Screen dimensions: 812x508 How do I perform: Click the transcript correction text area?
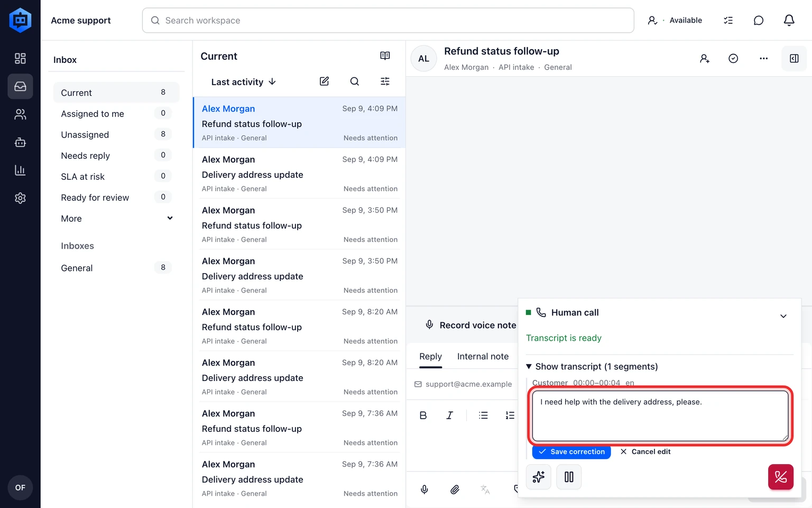coord(660,416)
